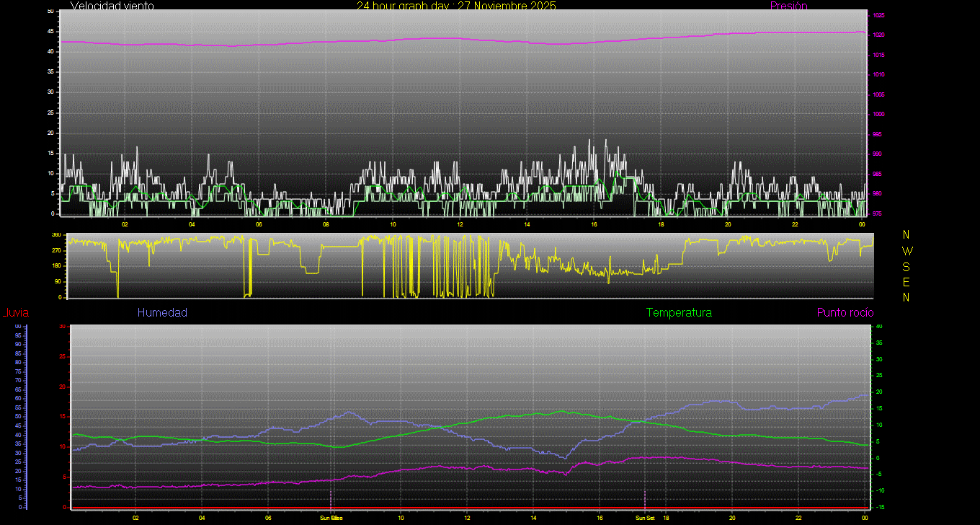Viewport: 980px width, 525px height.
Task: Select the blue 'Humedad' legend label
Action: [162, 313]
